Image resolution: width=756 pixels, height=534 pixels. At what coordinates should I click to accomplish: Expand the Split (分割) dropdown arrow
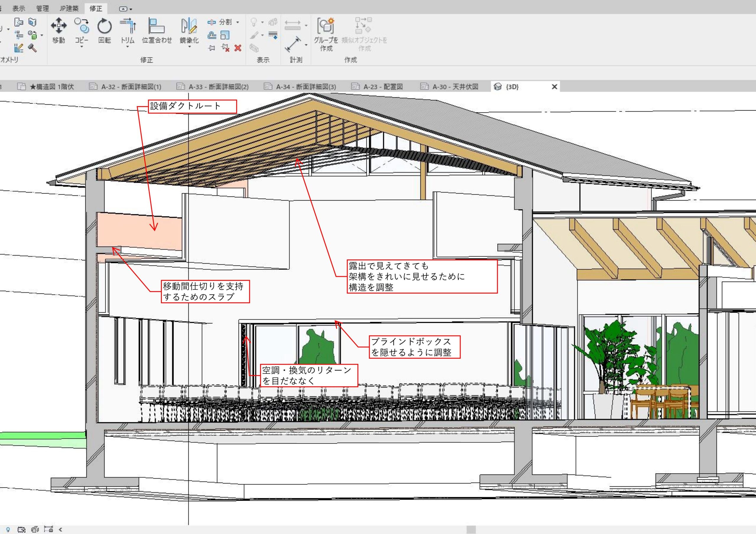tap(238, 22)
